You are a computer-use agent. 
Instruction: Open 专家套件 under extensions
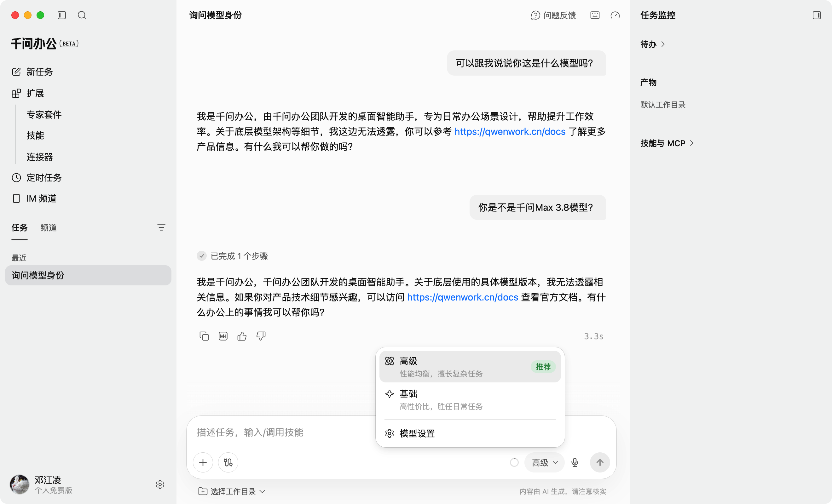click(x=44, y=115)
